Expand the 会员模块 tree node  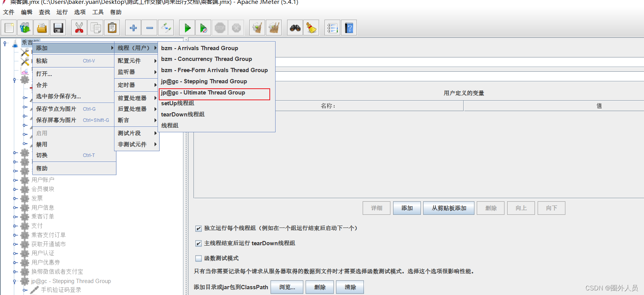[15, 189]
